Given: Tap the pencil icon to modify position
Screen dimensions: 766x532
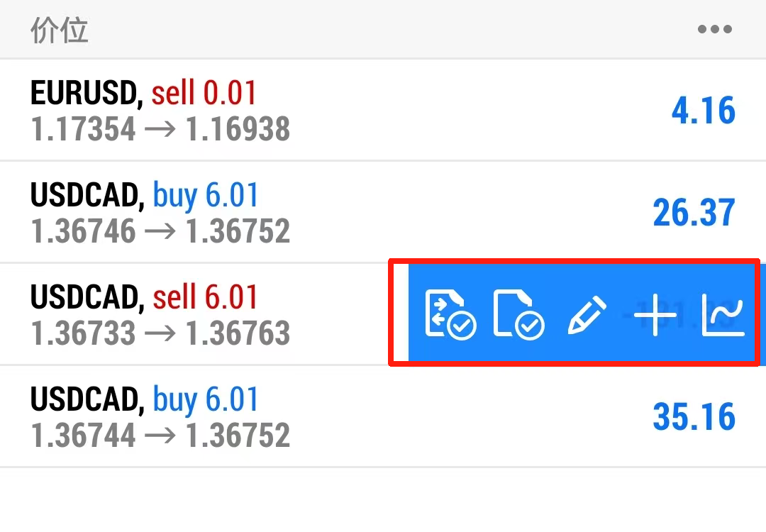Looking at the screenshot, I should click(587, 315).
